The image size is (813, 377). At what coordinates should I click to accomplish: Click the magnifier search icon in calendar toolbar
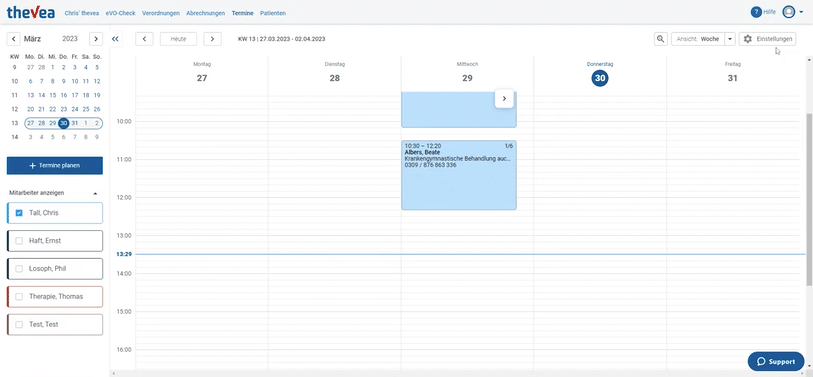click(661, 39)
